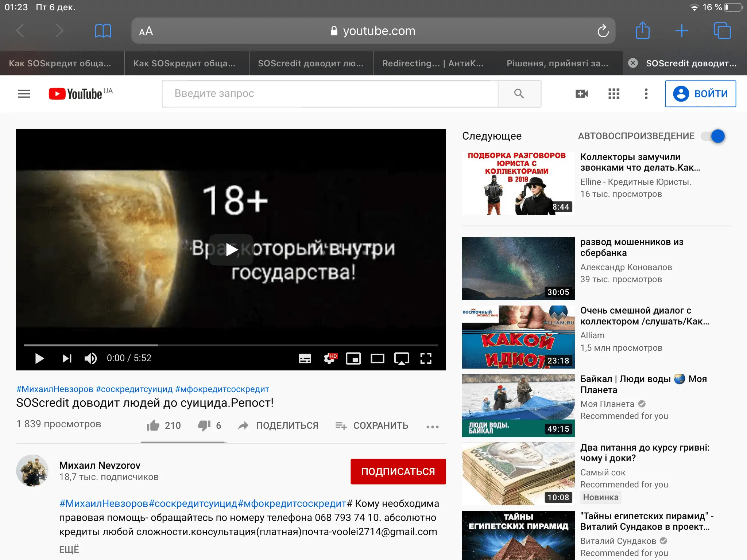The height and width of the screenshot is (560, 747).
Task: Open the three-dot settings menu in header
Action: pos(646,94)
